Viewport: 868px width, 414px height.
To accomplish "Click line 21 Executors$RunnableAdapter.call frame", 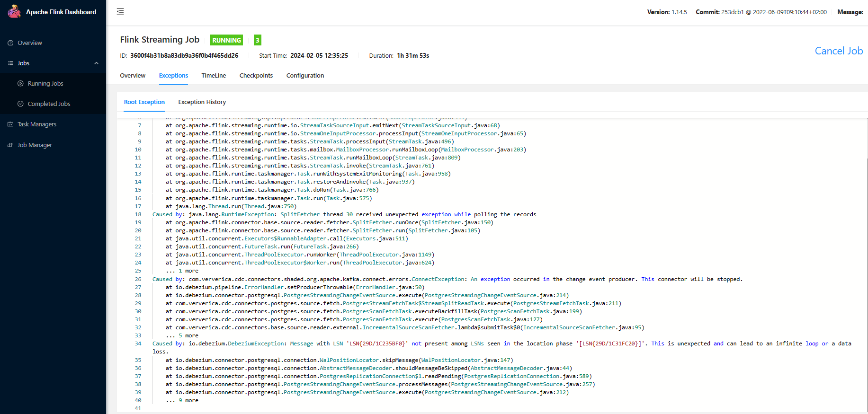I will click(x=286, y=238).
